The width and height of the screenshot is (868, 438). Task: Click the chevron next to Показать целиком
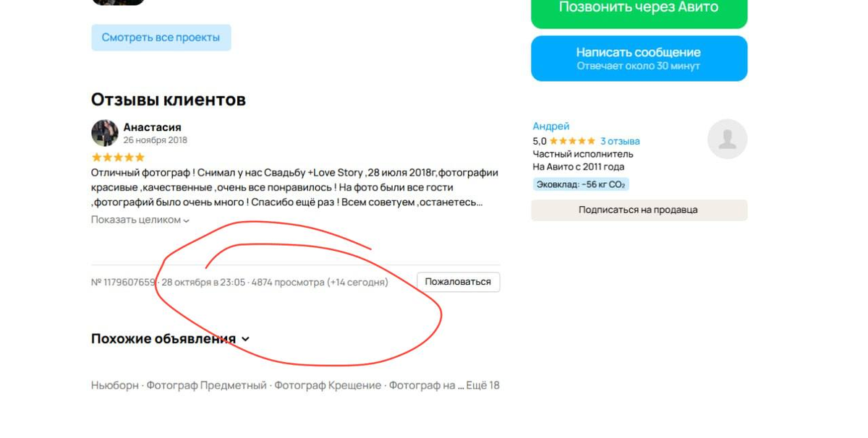187,220
